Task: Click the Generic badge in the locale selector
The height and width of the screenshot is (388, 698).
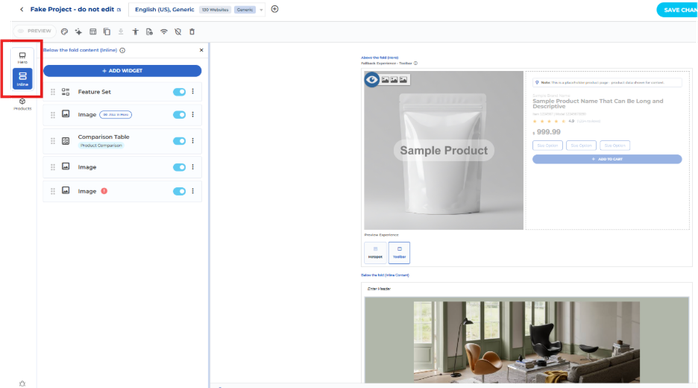Action: click(x=245, y=10)
